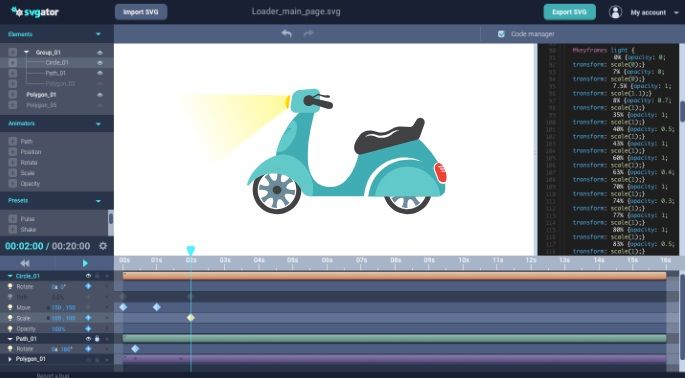Toggle the Code manager checkbox

click(501, 34)
